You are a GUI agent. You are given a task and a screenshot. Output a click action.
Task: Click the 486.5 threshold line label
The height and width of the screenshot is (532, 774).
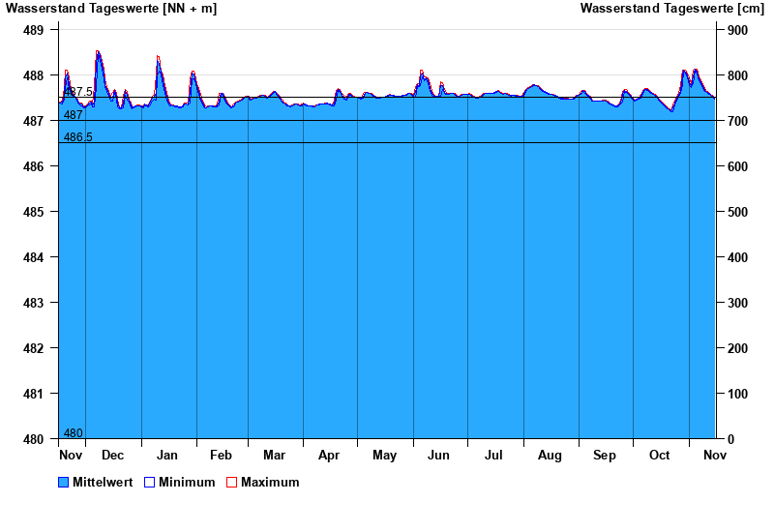[x=78, y=137]
